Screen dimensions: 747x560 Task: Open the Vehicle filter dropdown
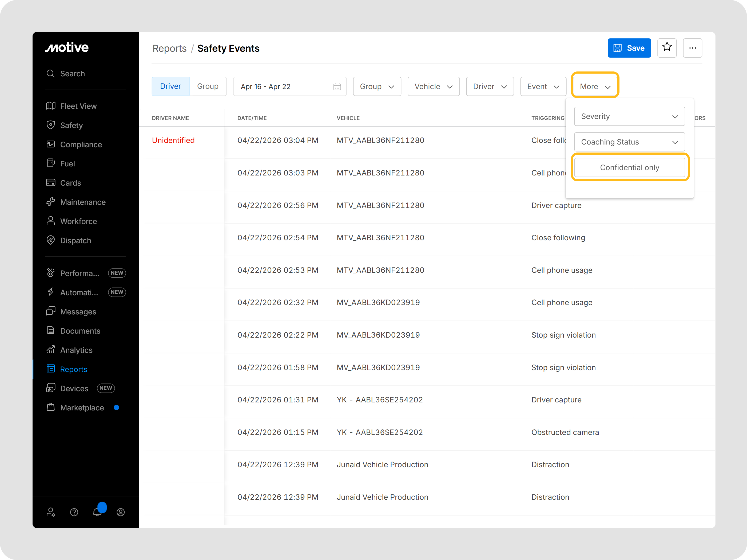(433, 86)
